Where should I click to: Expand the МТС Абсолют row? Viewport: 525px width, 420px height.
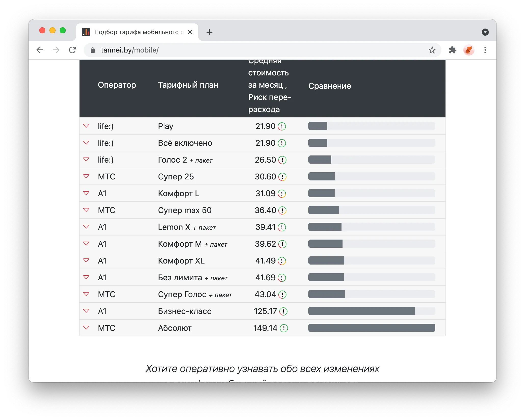coord(86,328)
